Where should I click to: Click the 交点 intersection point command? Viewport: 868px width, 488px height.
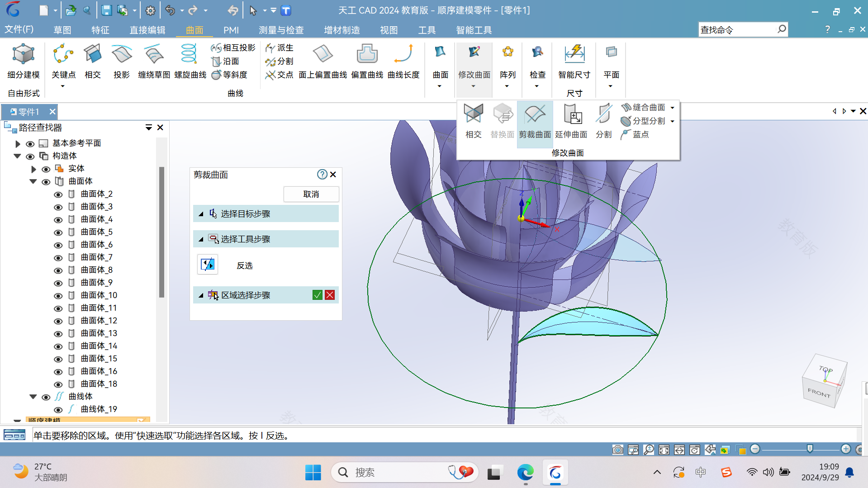tap(280, 75)
